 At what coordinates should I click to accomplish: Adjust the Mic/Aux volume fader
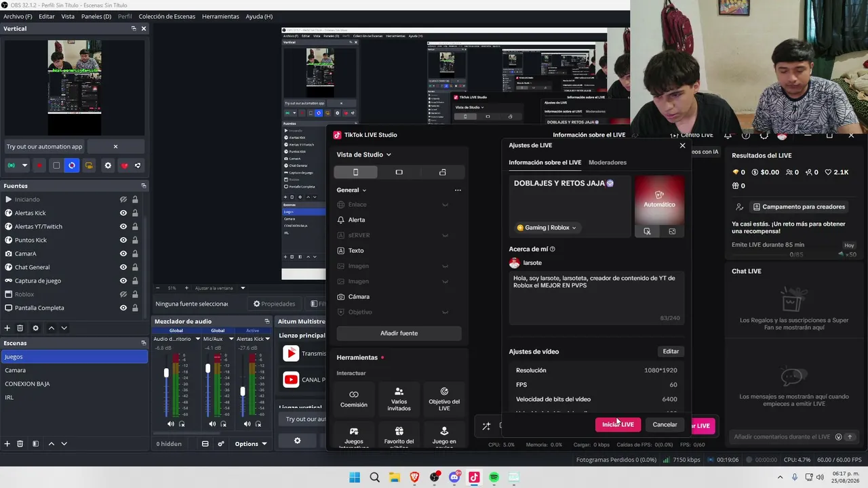click(208, 368)
